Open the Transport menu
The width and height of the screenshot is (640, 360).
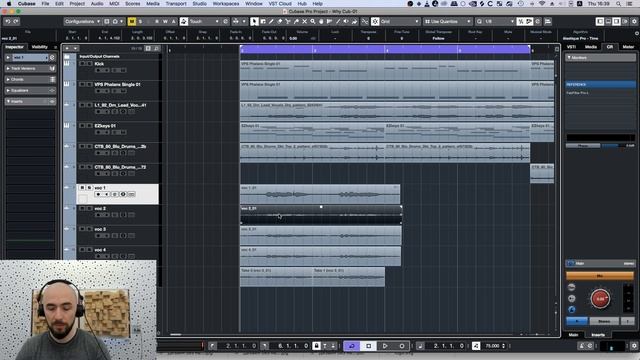[x=176, y=3]
